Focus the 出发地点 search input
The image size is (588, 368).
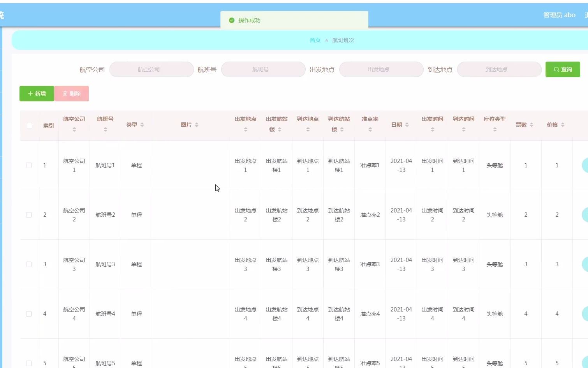point(381,69)
